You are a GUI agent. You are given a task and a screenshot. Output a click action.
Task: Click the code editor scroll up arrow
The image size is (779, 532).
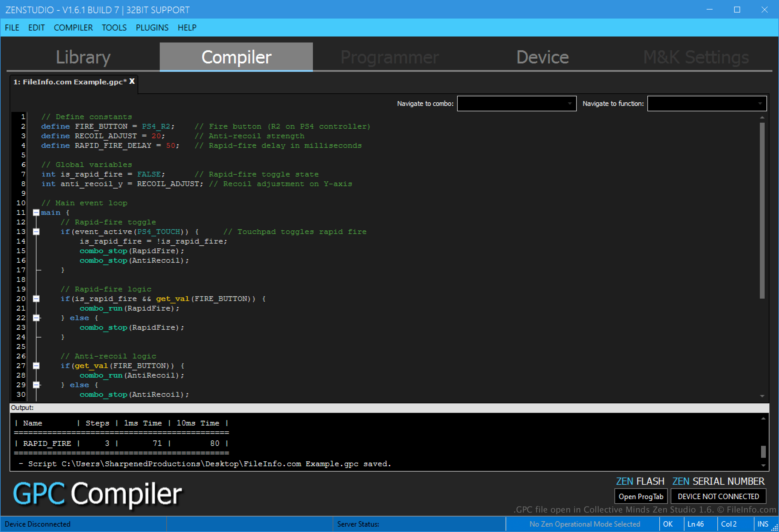(x=762, y=118)
